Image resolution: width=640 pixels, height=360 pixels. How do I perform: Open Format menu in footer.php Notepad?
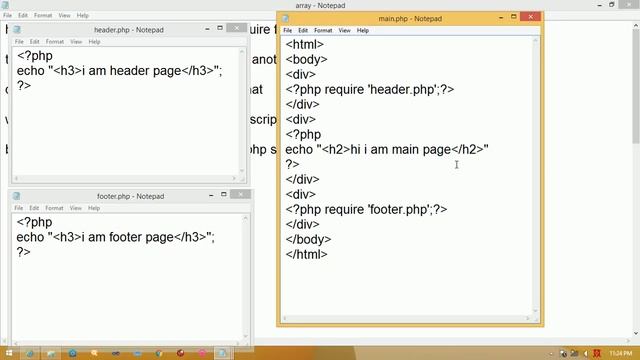point(54,208)
